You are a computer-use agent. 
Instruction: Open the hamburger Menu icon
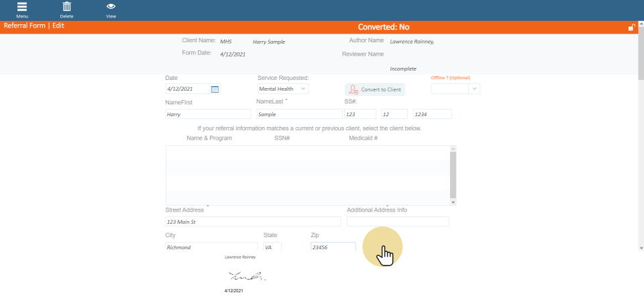22,7
